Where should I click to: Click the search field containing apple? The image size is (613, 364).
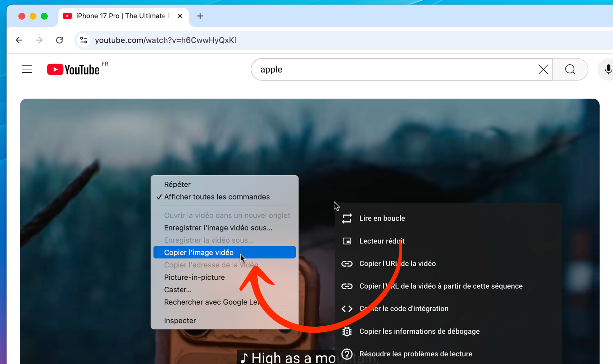click(x=393, y=69)
